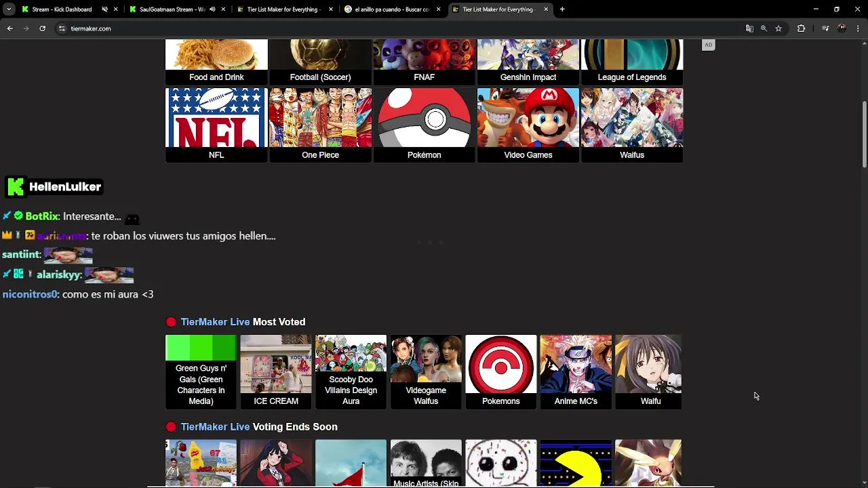Viewport: 868px width, 488px height.
Task: Open the Chrome extensions puzzle icon
Action: click(x=801, y=28)
